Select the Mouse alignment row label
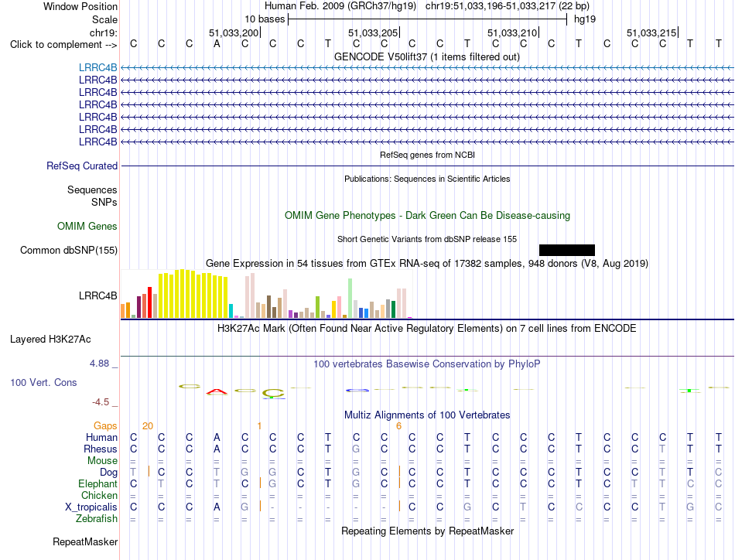This screenshot has height=560, width=735. [x=102, y=461]
